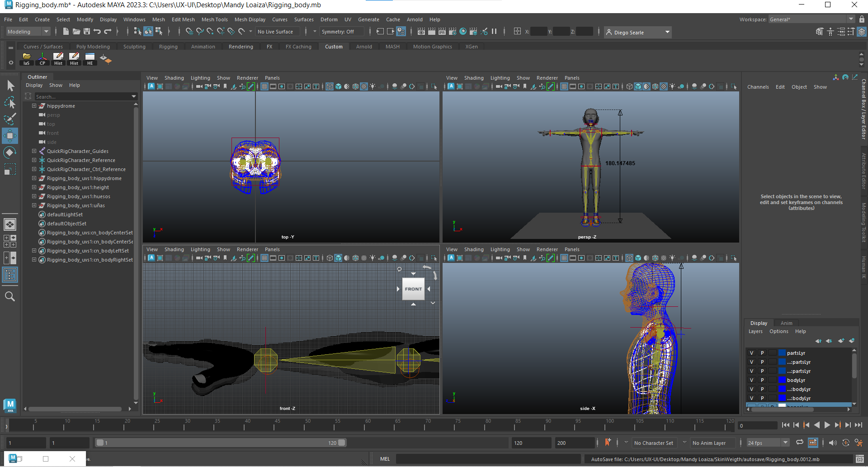Click the New Scene icon

(x=66, y=32)
